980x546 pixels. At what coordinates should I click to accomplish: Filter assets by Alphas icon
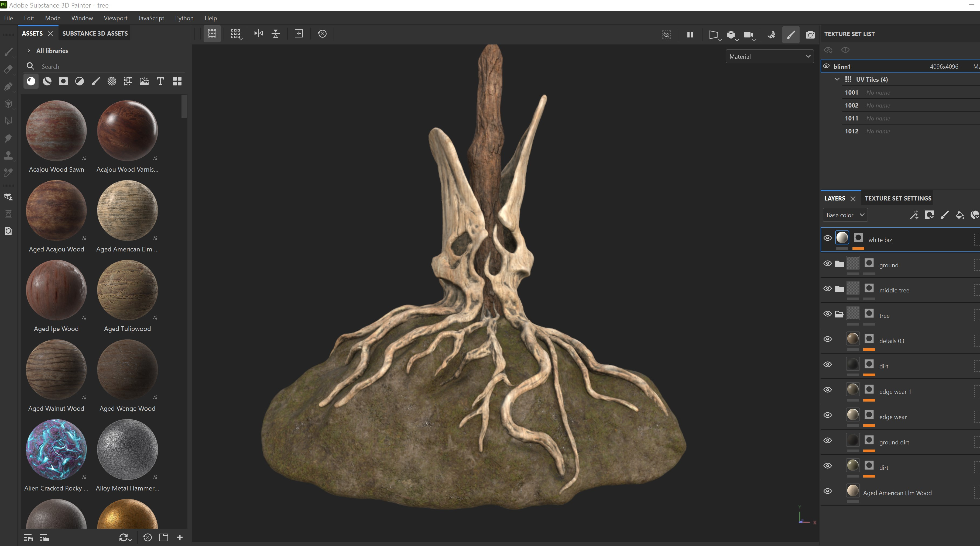111,81
